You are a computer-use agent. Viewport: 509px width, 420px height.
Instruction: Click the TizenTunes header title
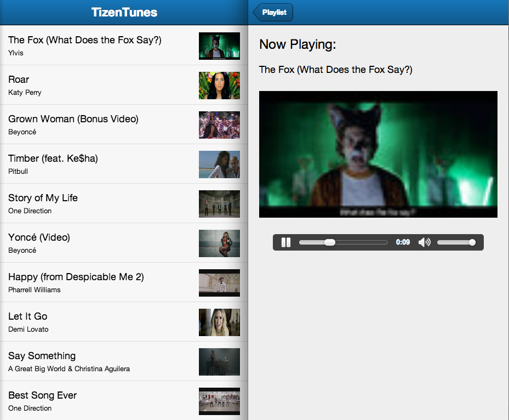point(124,13)
